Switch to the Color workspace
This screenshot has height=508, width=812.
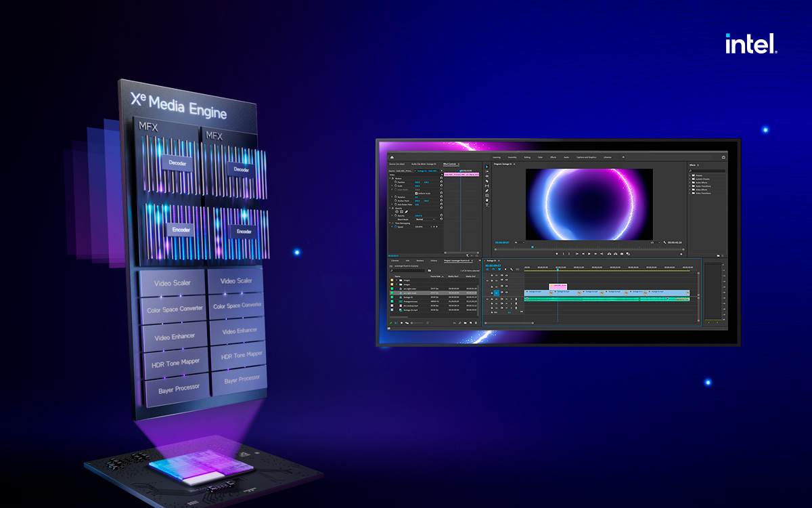540,157
